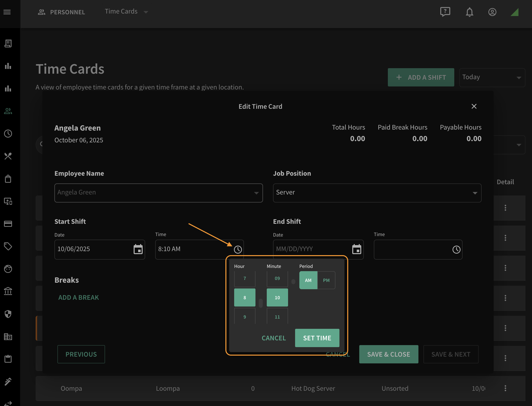Open the hamburger menu in top bar

tap(7, 12)
